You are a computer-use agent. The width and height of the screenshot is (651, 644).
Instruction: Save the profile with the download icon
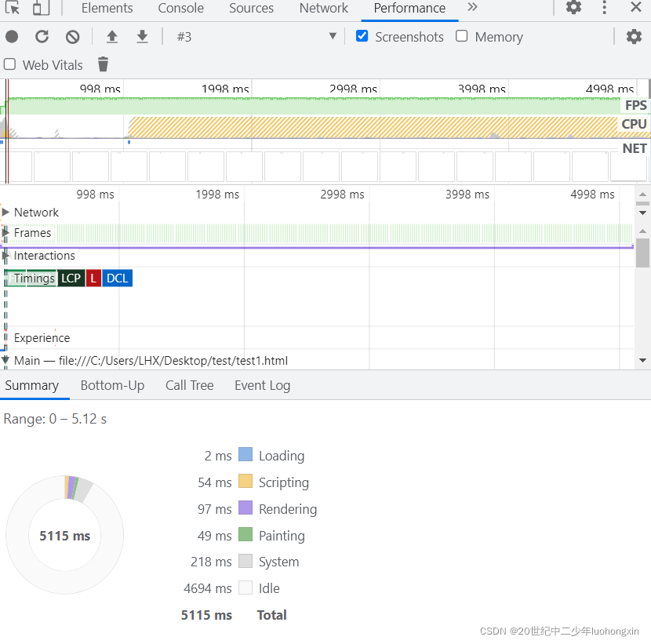tap(143, 37)
